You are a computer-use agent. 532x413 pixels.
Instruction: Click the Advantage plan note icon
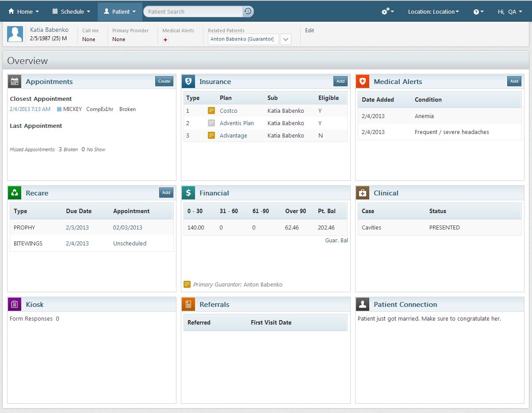[211, 136]
